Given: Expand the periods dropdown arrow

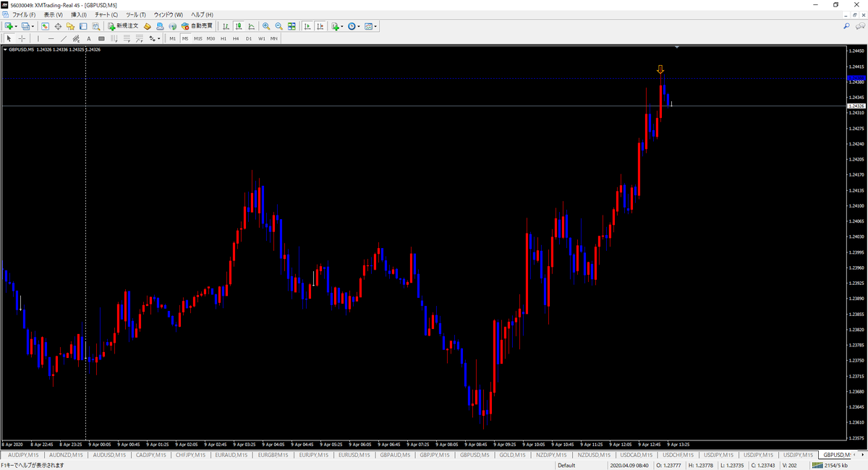Looking at the screenshot, I should point(359,26).
